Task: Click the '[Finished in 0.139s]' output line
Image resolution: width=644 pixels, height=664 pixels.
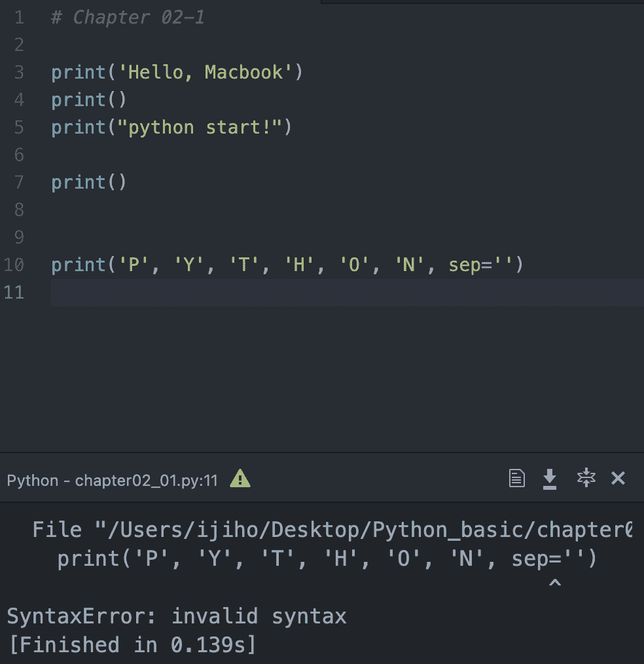Action: (133, 644)
